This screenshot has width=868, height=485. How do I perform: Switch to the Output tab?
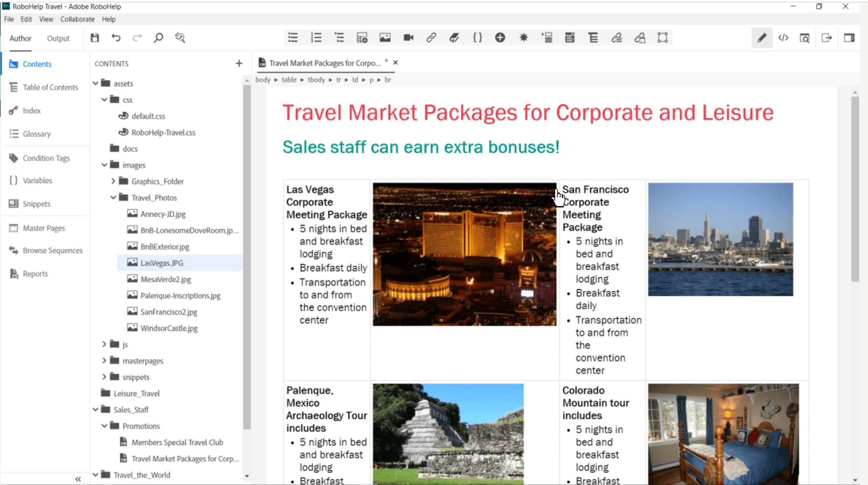click(x=58, y=38)
